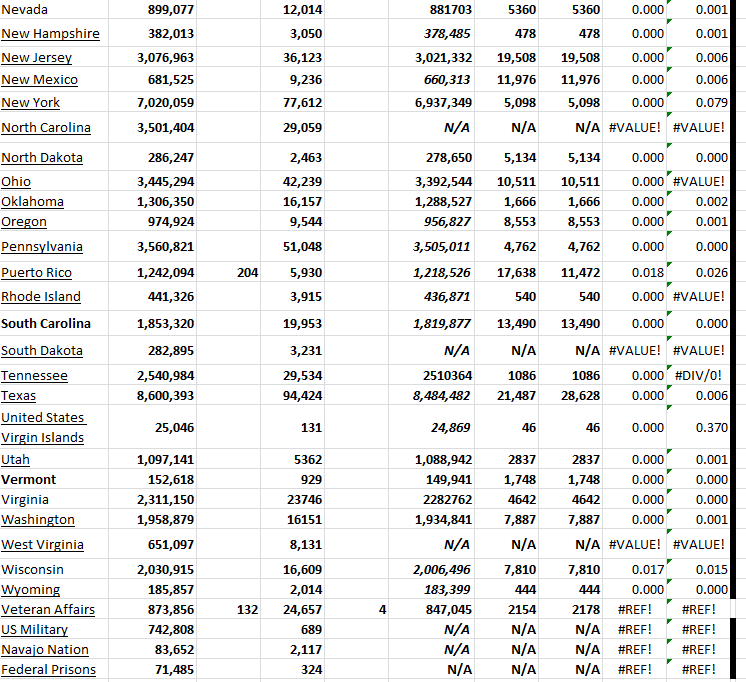Follow the New York link

click(x=30, y=102)
